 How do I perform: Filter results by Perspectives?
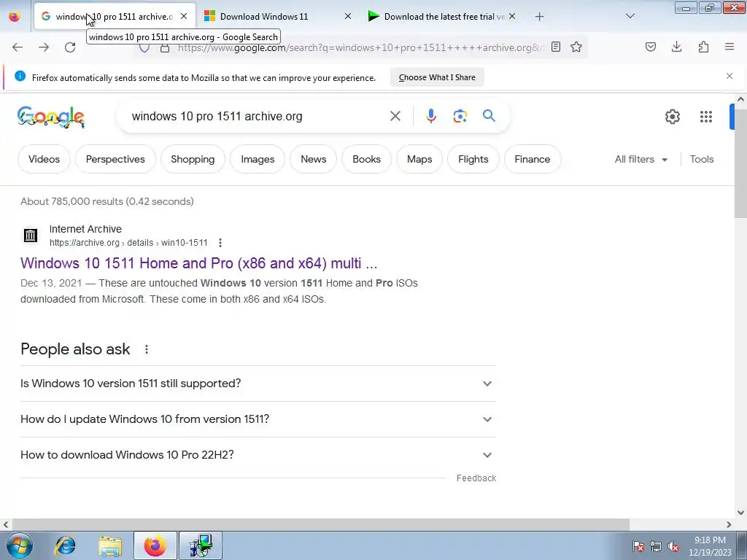[x=115, y=160]
